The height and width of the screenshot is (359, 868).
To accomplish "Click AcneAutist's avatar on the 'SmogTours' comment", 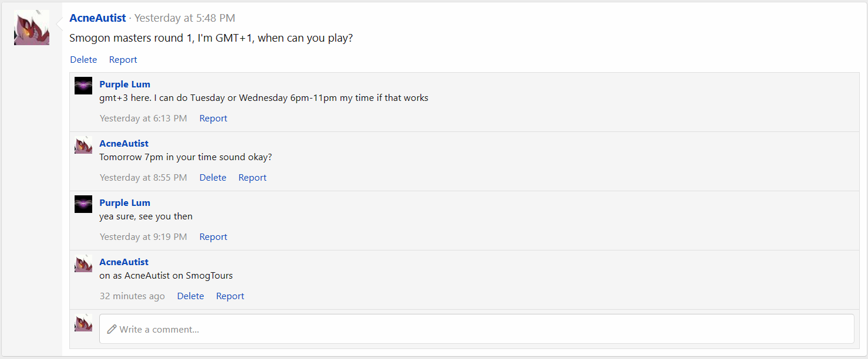I will tap(83, 263).
